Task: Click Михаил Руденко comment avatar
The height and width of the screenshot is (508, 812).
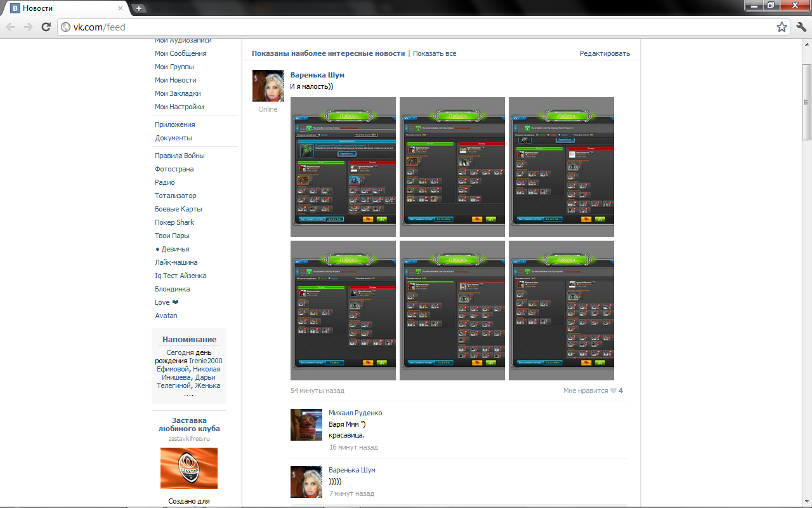Action: 306,425
